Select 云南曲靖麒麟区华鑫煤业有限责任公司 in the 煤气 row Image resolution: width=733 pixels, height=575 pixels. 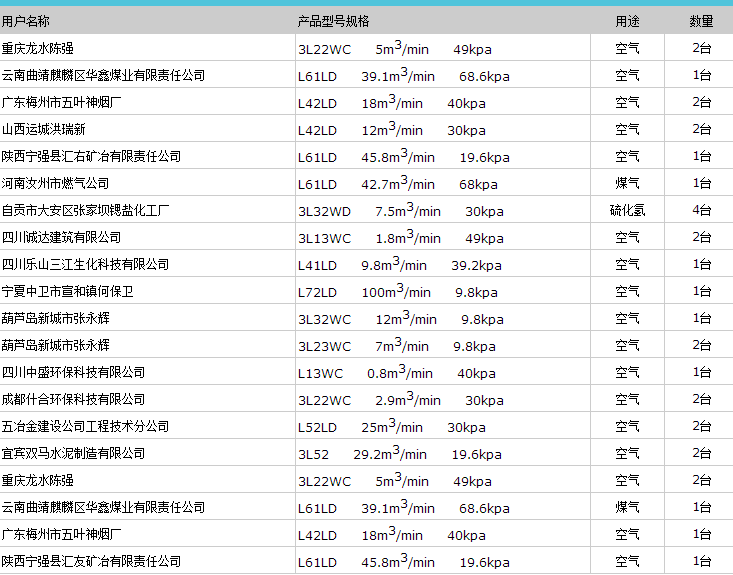(x=103, y=507)
